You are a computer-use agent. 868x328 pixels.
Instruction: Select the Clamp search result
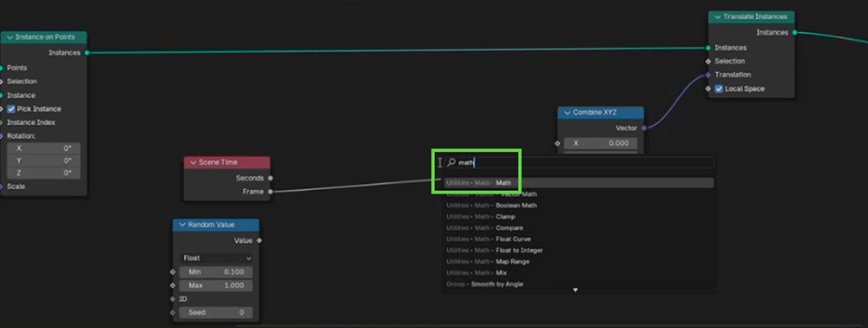(x=578, y=217)
